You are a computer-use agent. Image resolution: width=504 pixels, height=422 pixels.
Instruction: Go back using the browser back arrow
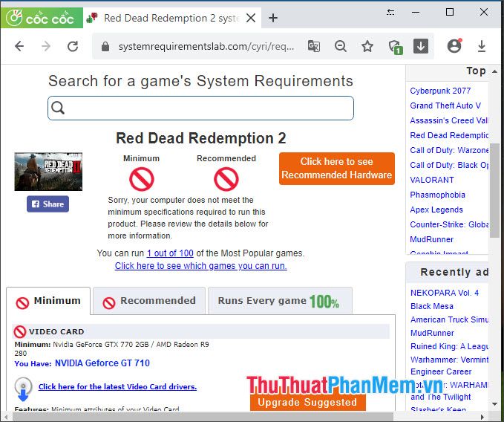19,46
